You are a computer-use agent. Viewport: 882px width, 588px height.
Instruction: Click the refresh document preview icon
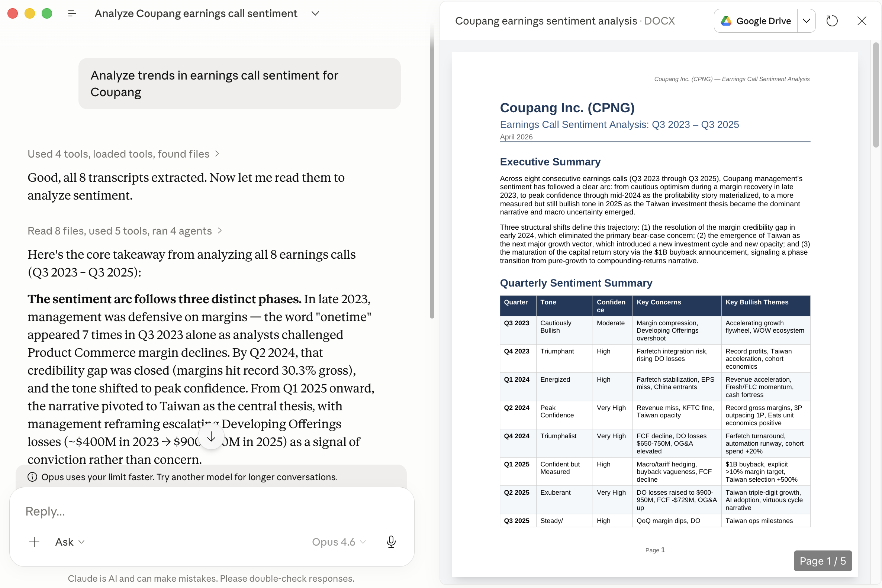832,21
